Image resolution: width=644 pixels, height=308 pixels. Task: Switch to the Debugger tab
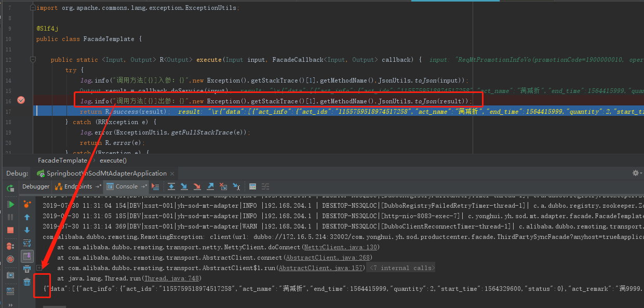pos(36,186)
